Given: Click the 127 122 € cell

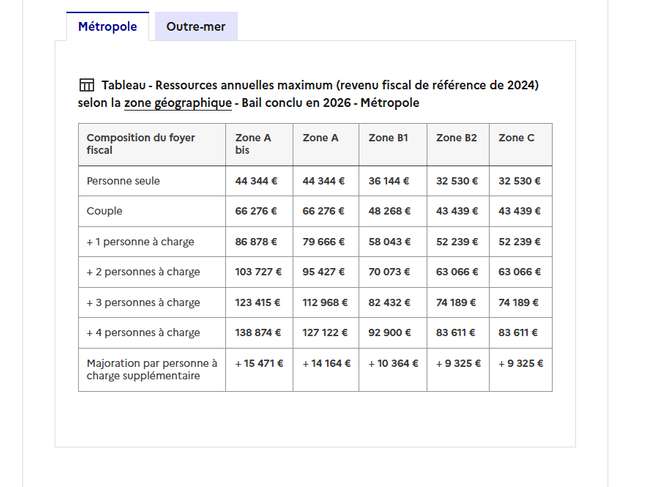Looking at the screenshot, I should pyautogui.click(x=326, y=333).
